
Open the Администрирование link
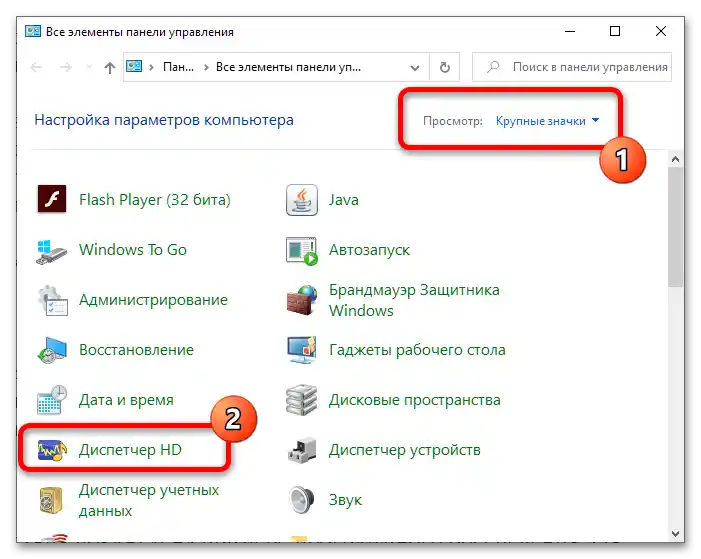(x=153, y=300)
